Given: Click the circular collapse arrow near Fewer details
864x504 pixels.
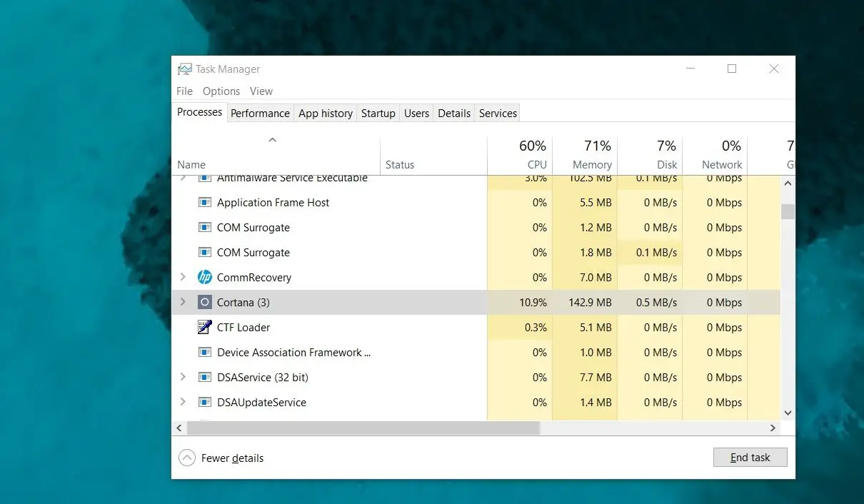Looking at the screenshot, I should point(186,458).
